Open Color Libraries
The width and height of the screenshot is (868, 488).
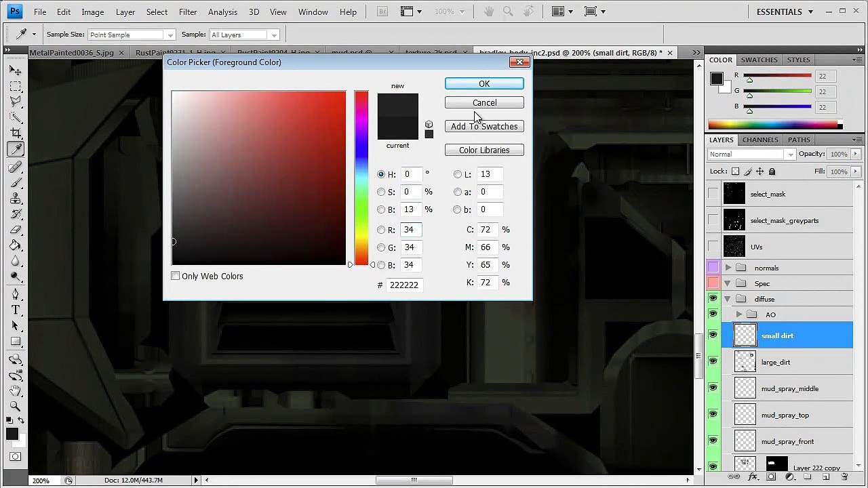point(484,150)
